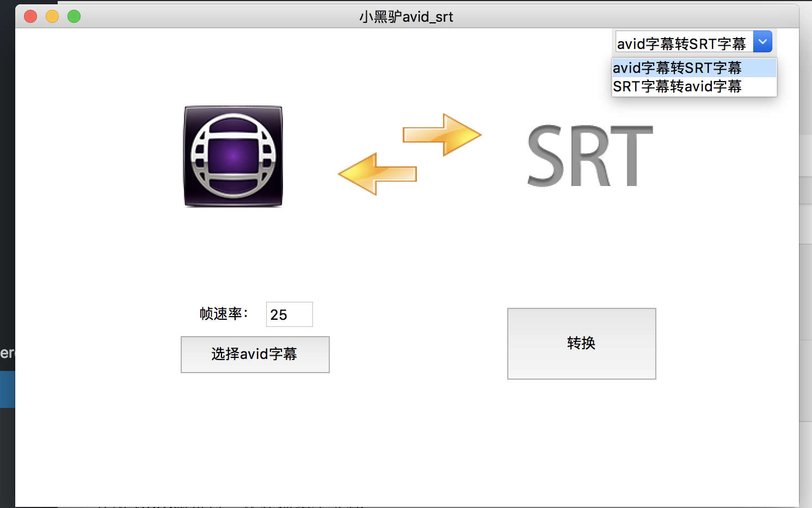This screenshot has height=508, width=812.
Task: Click the large SRT logo graphic
Action: click(590, 156)
